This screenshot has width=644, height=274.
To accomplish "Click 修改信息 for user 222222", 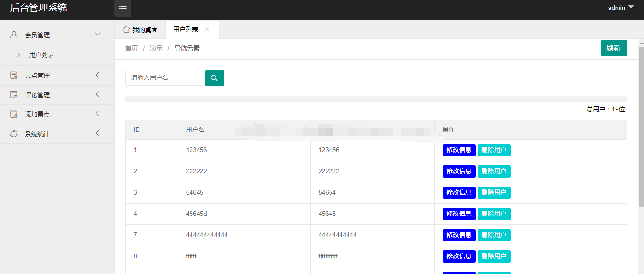I will [x=459, y=171].
